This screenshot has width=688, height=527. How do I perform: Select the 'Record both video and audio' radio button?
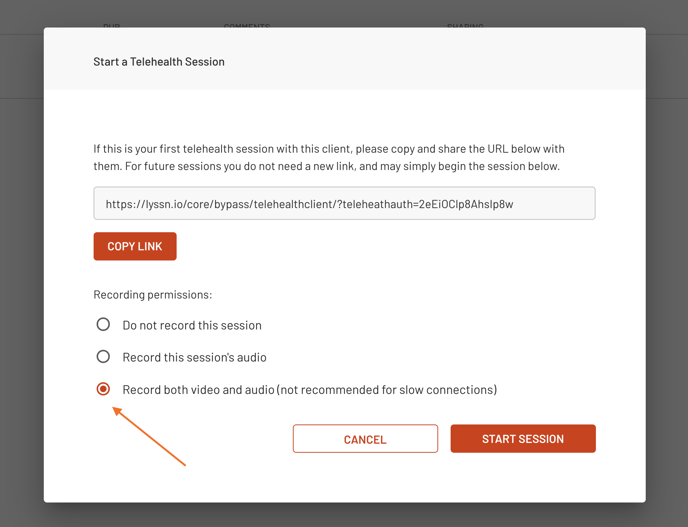point(103,389)
